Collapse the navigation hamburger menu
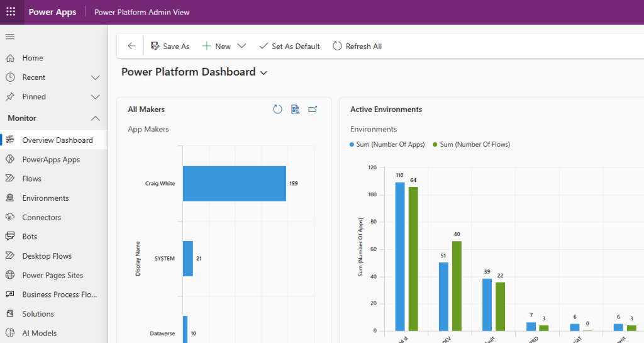The height and width of the screenshot is (343, 644). click(x=10, y=37)
